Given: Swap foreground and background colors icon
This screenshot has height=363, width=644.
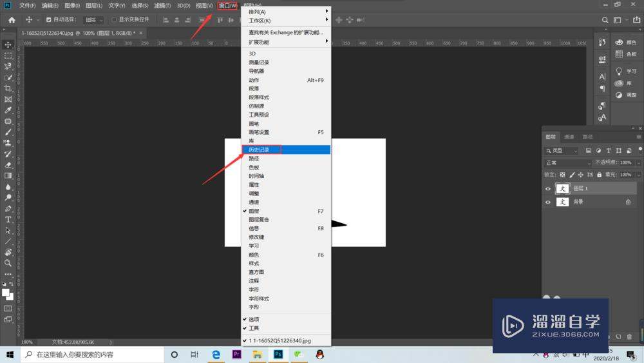Looking at the screenshot, I should tap(11, 284).
